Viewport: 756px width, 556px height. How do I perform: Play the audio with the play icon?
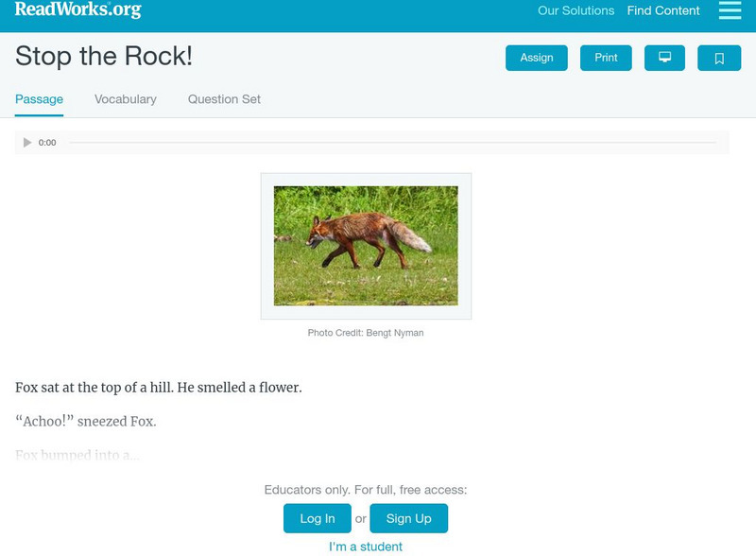tap(27, 143)
